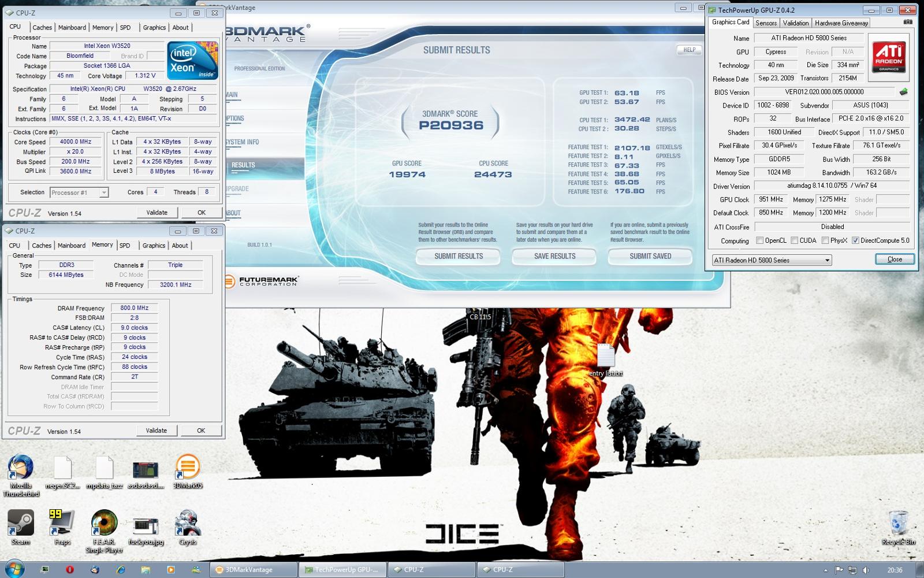Image resolution: width=924 pixels, height=578 pixels.
Task: Open Windows Explorer folder taskbar icon
Action: click(146, 569)
